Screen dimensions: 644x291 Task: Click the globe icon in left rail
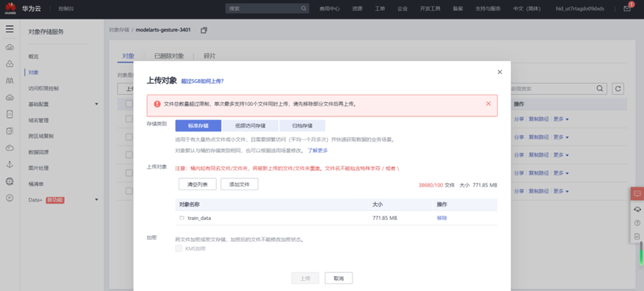[10, 181]
